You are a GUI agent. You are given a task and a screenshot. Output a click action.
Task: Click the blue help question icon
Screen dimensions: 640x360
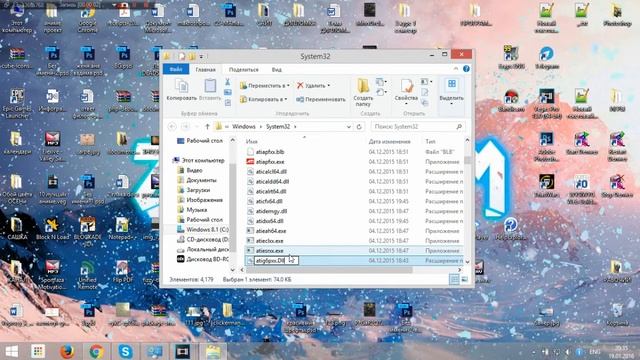(x=467, y=69)
